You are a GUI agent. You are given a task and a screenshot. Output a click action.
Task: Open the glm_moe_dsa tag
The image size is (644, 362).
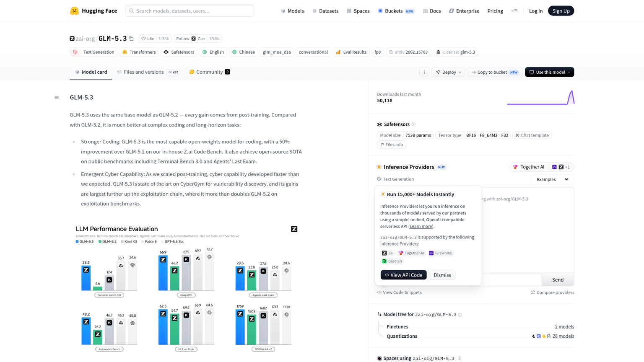click(x=277, y=52)
